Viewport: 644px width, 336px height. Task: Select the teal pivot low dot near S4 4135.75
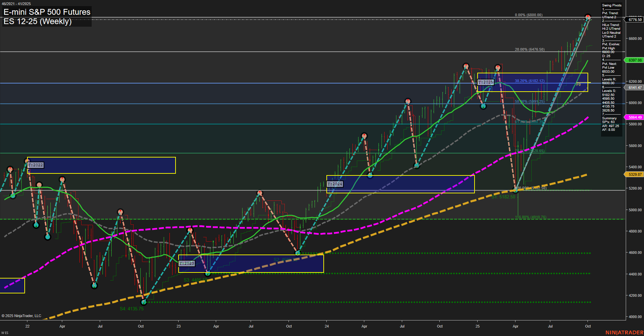pyautogui.click(x=144, y=303)
